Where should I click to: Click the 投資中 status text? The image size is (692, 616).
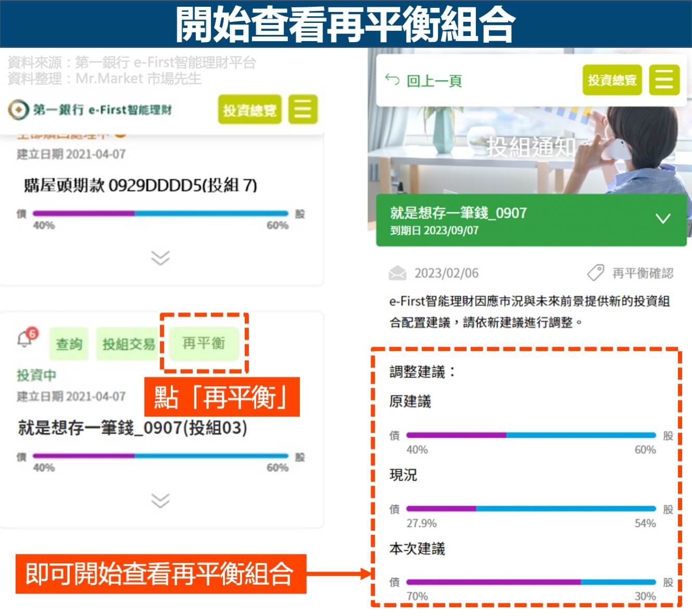(36, 375)
